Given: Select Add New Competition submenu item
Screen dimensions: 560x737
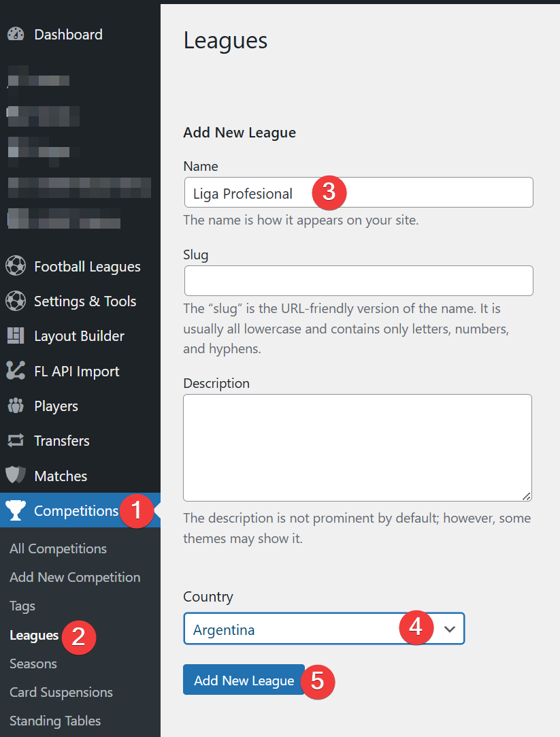Looking at the screenshot, I should coord(75,577).
